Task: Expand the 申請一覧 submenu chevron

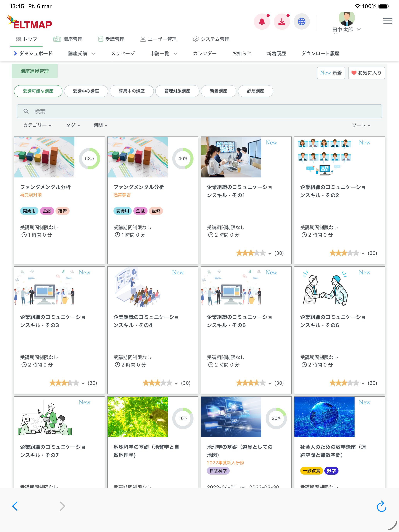Action: click(176, 53)
